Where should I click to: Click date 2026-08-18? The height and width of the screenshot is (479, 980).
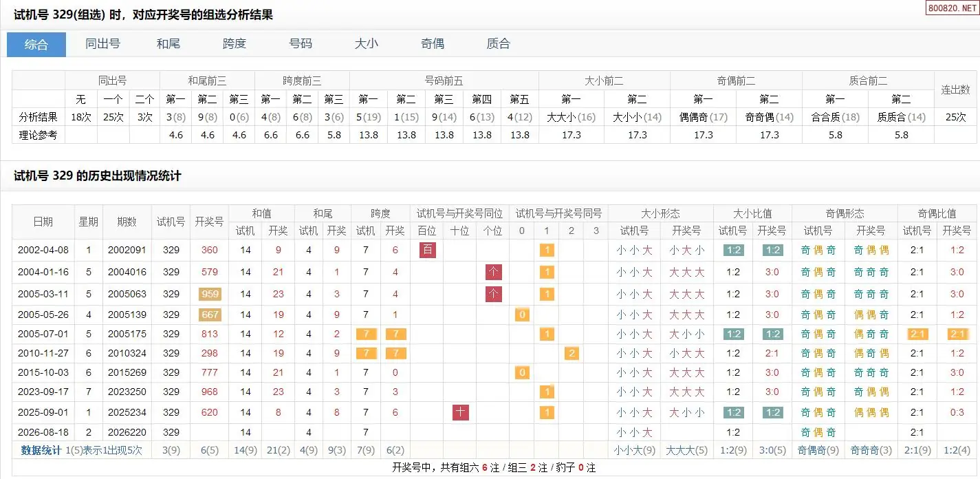click(x=43, y=432)
